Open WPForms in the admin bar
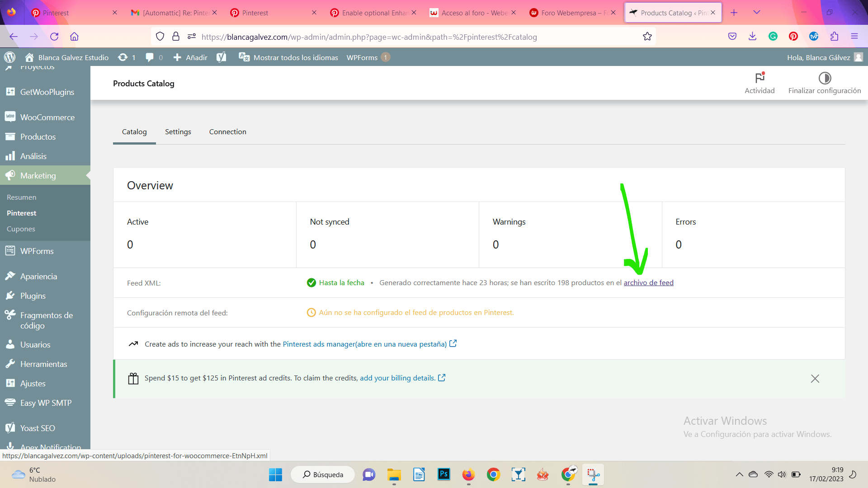868x488 pixels. [x=368, y=57]
